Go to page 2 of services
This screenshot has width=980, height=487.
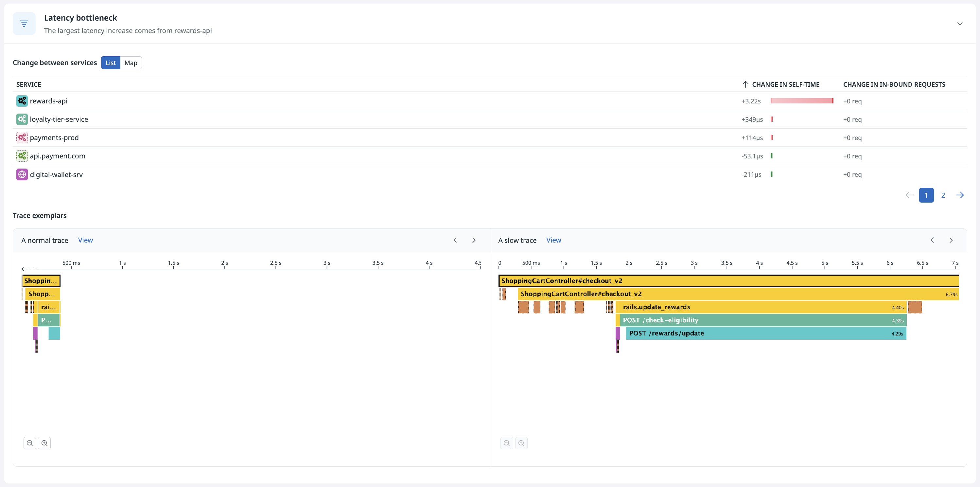pyautogui.click(x=943, y=195)
